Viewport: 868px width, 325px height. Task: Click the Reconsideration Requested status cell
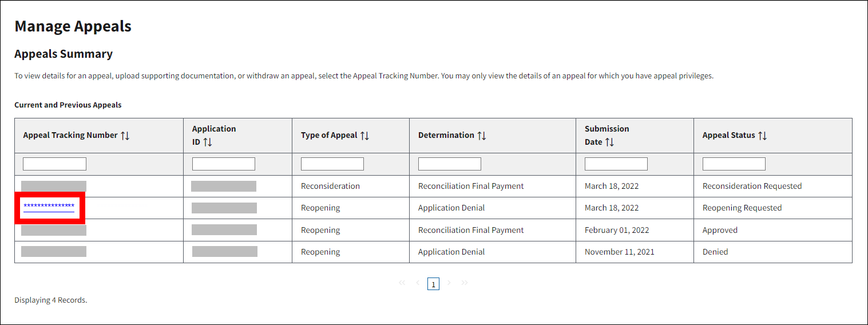point(752,186)
